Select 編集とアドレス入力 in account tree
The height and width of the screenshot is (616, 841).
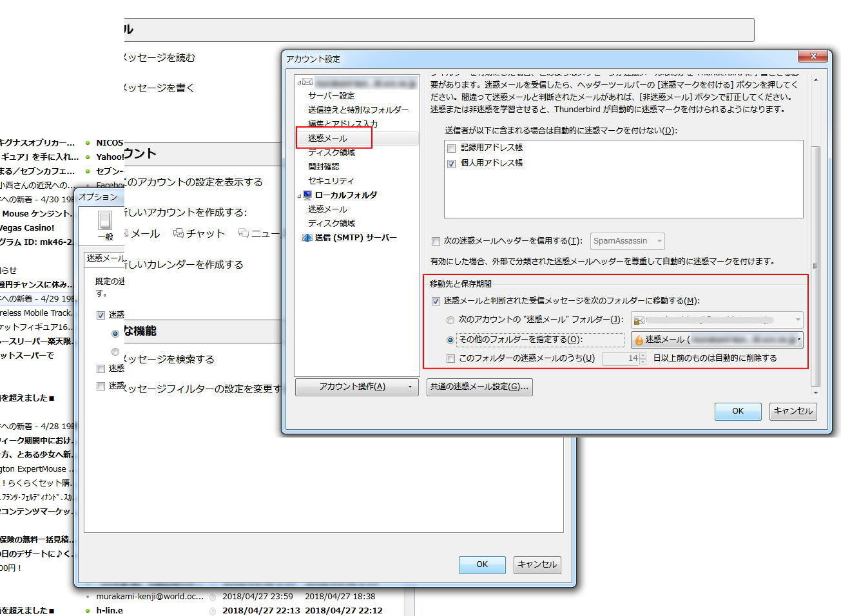click(343, 124)
